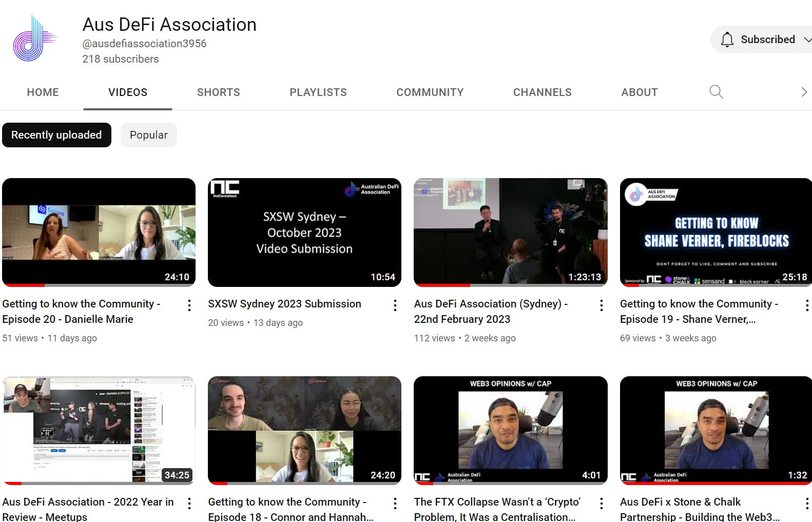Image resolution: width=812 pixels, height=522 pixels.
Task: Click the 24:20 Episode 18 thumbnail
Action: (304, 430)
